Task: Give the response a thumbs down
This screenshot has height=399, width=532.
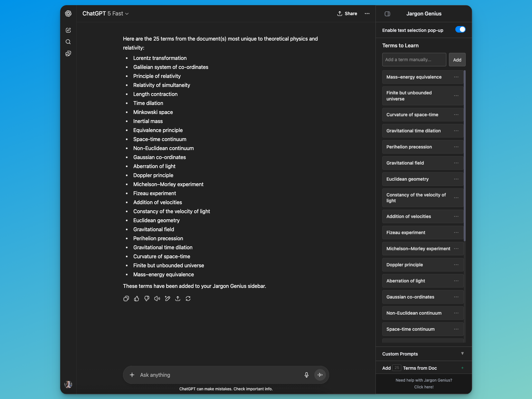Action: 147,299
